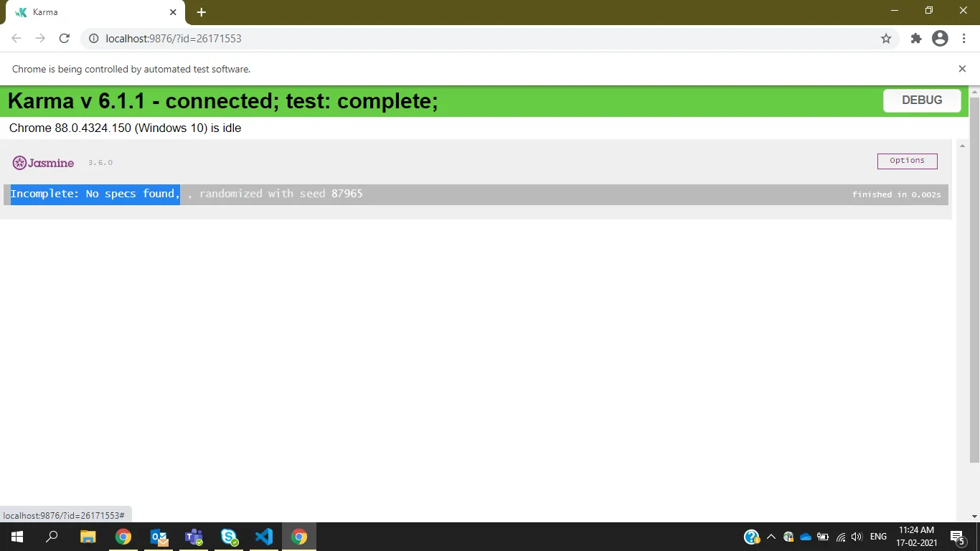The height and width of the screenshot is (551, 980).
Task: Show hidden system tray icons
Action: 771,537
